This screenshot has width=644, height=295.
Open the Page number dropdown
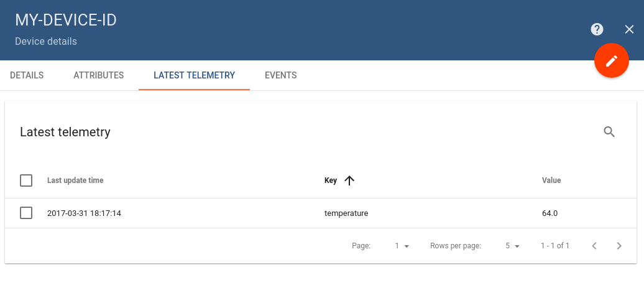[402, 246]
